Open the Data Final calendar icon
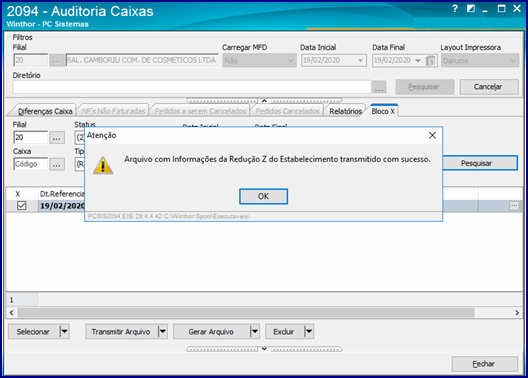528x378 pixels. (430, 61)
